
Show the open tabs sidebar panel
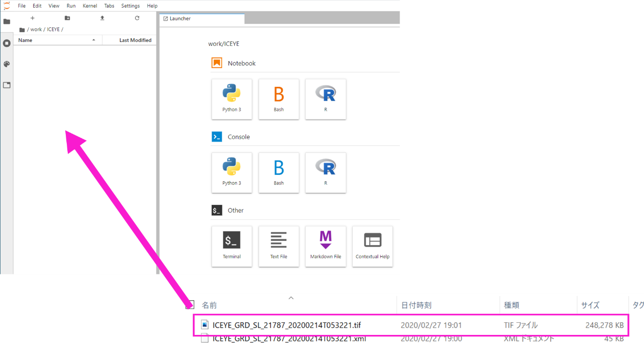coord(7,85)
